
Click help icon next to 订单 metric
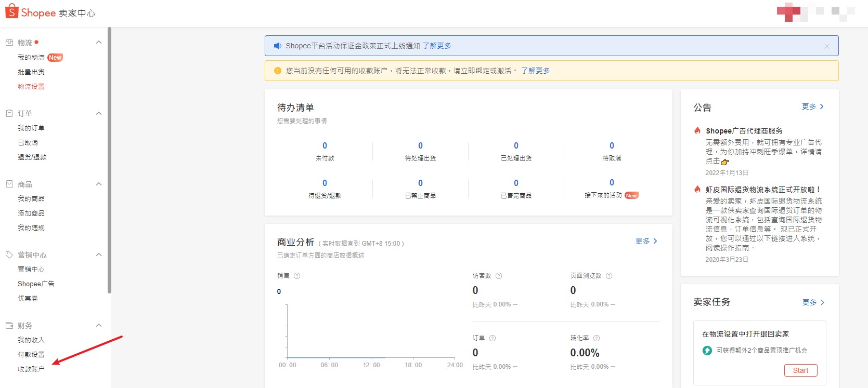click(x=493, y=338)
